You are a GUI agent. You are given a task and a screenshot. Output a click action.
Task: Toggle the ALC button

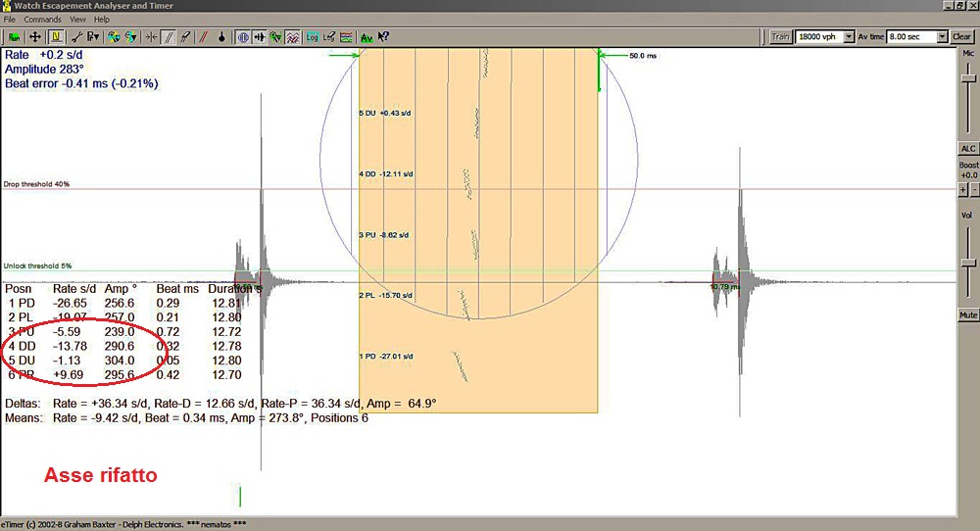pos(968,148)
